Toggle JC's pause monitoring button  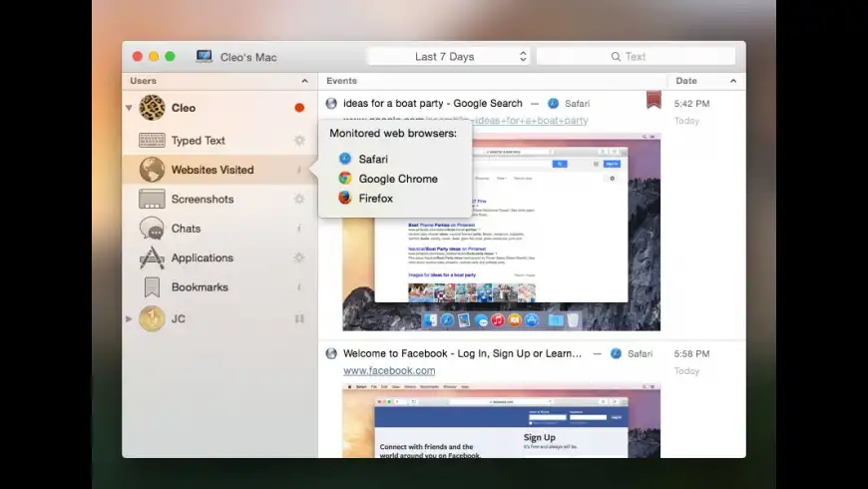[x=299, y=319]
